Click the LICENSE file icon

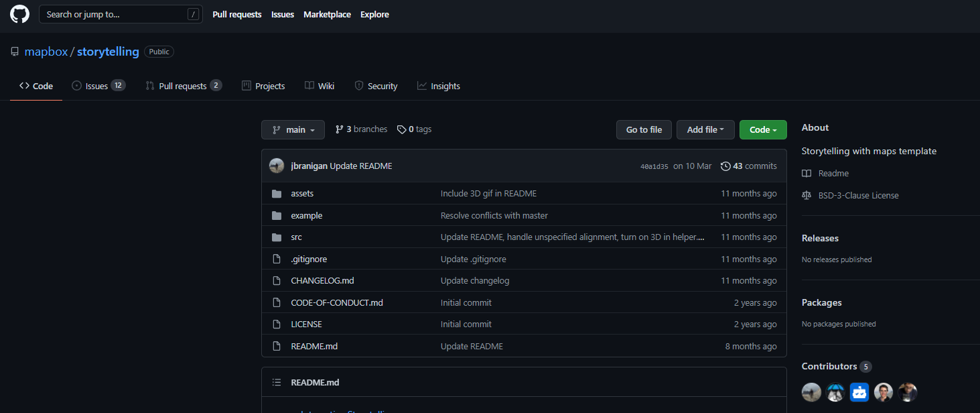(277, 324)
